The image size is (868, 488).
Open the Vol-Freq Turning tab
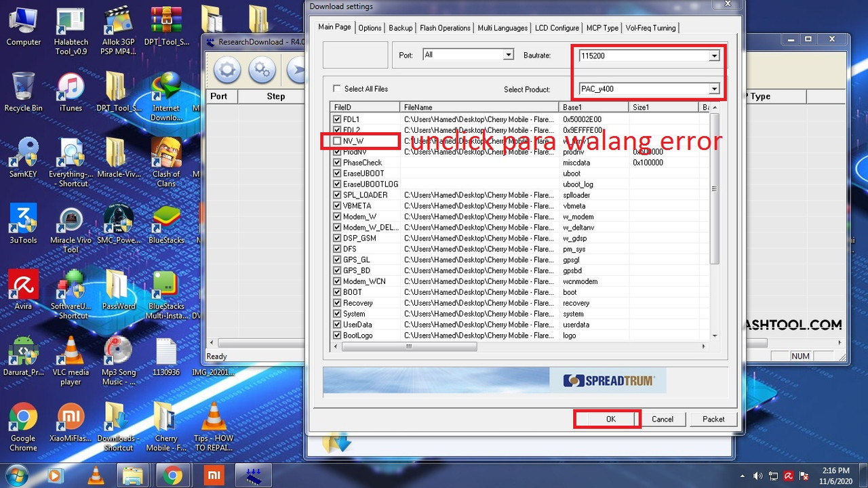pos(650,28)
